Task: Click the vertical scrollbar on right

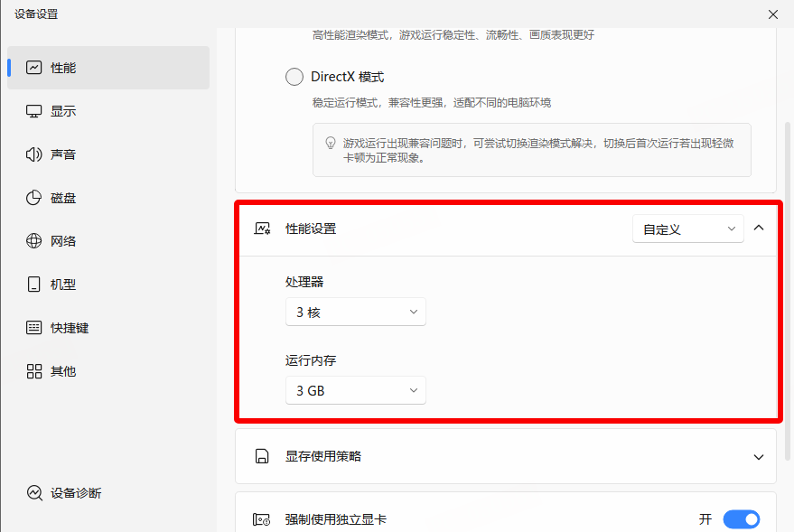Action: pyautogui.click(x=788, y=271)
